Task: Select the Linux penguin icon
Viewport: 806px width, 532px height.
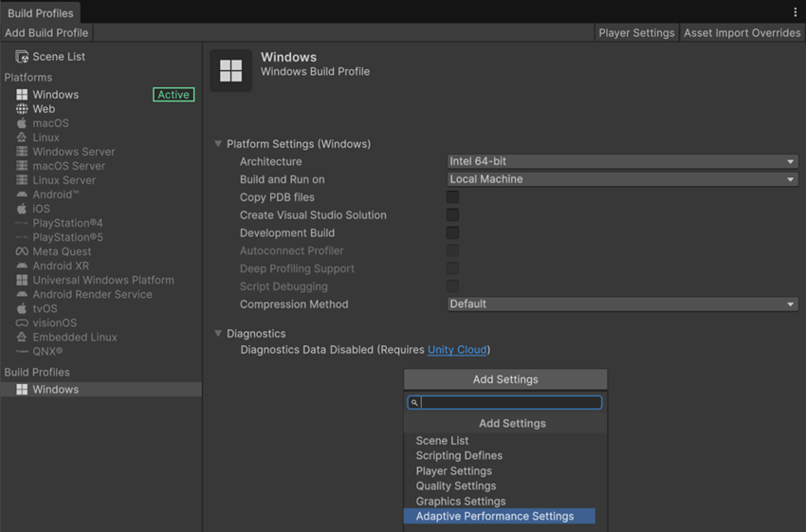Action: click(x=22, y=138)
